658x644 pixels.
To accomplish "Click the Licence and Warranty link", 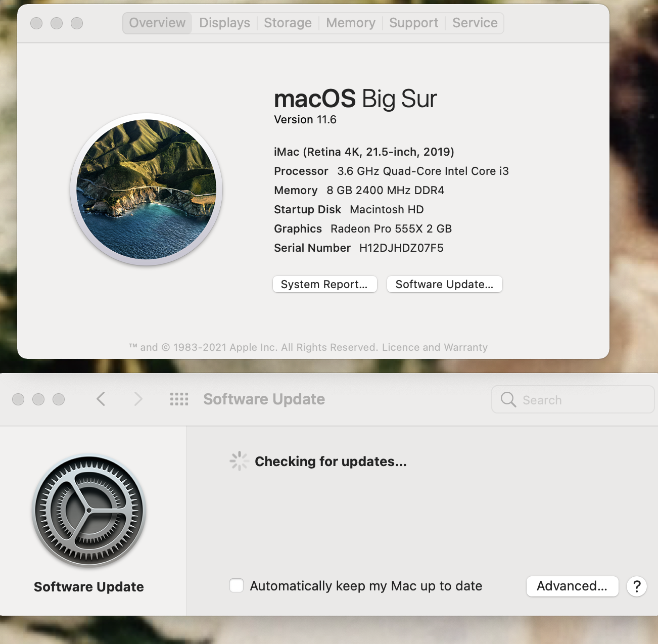I will tap(435, 347).
